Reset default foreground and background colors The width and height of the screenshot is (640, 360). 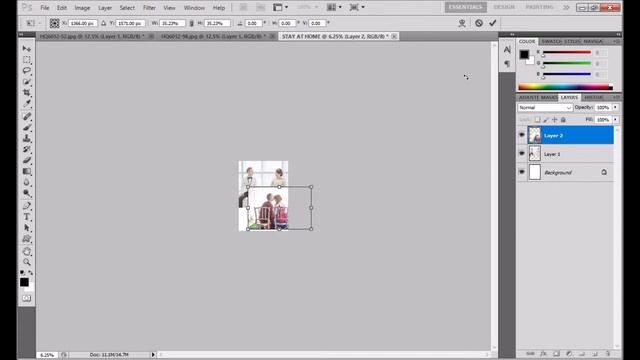coord(22,272)
